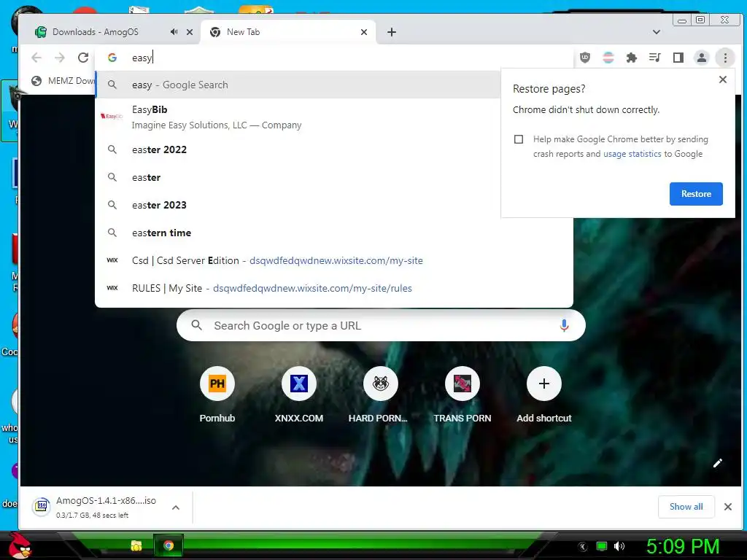This screenshot has height=560, width=747.
Task: Select the Csd Server Edition wixsite suggestion
Action: coord(334,260)
